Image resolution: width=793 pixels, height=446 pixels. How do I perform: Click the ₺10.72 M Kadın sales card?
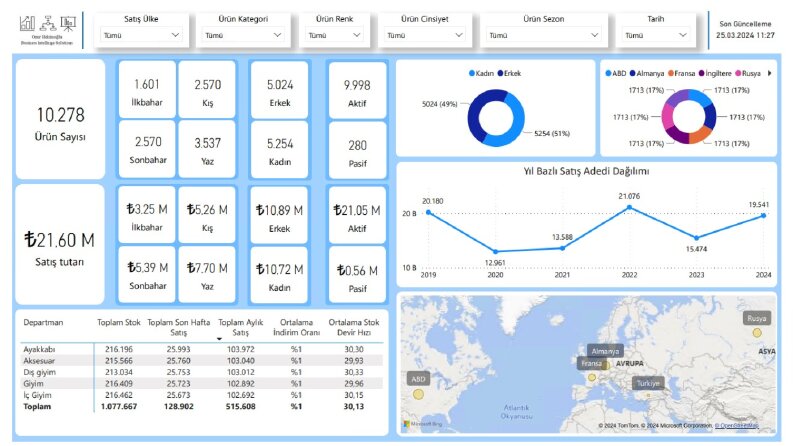point(280,275)
